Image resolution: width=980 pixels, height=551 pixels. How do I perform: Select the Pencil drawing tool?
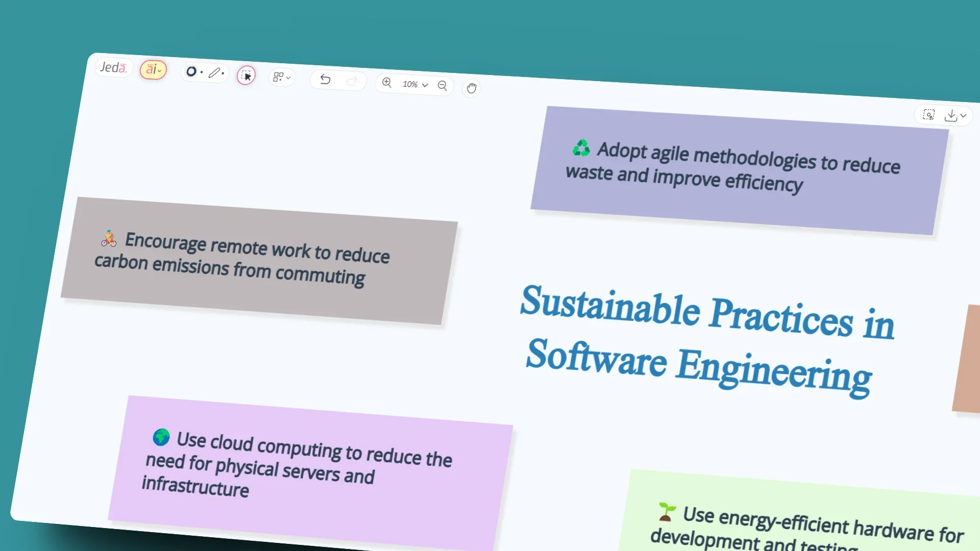pos(214,73)
